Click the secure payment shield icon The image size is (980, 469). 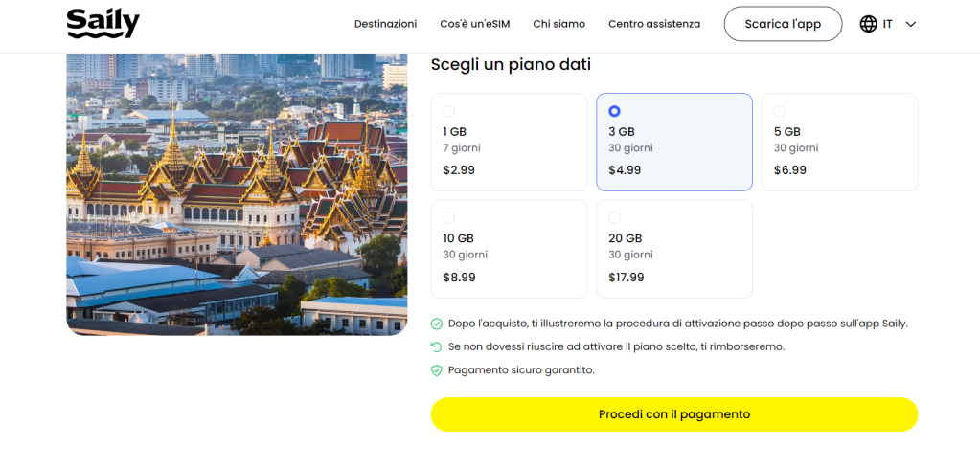click(x=437, y=370)
